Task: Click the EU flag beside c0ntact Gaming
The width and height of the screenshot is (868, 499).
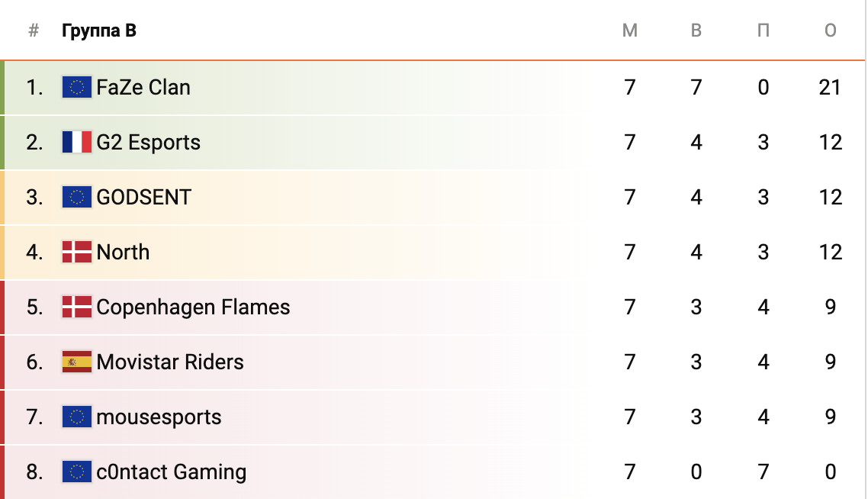Action: coord(76,472)
